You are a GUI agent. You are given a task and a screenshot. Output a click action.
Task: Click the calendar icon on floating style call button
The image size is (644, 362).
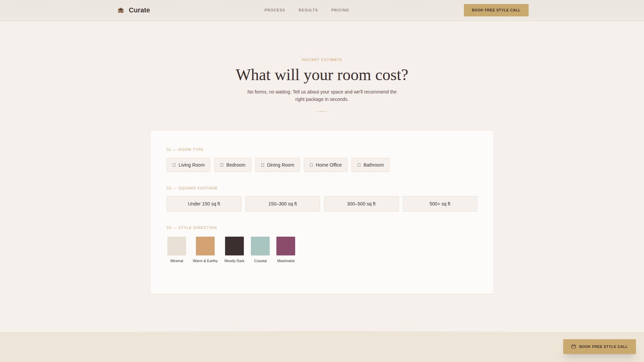pos(574,347)
